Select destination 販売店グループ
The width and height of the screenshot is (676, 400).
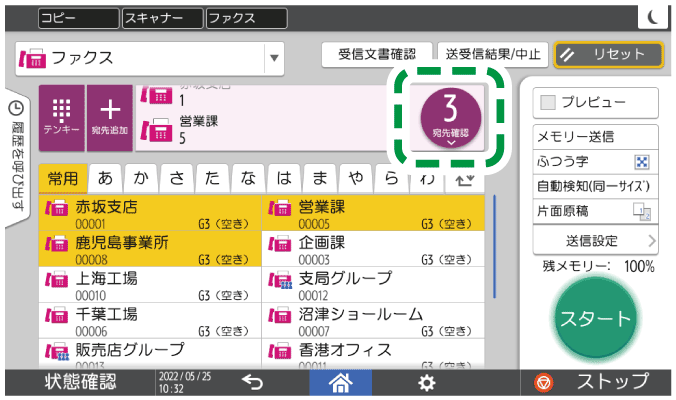click(x=150, y=354)
